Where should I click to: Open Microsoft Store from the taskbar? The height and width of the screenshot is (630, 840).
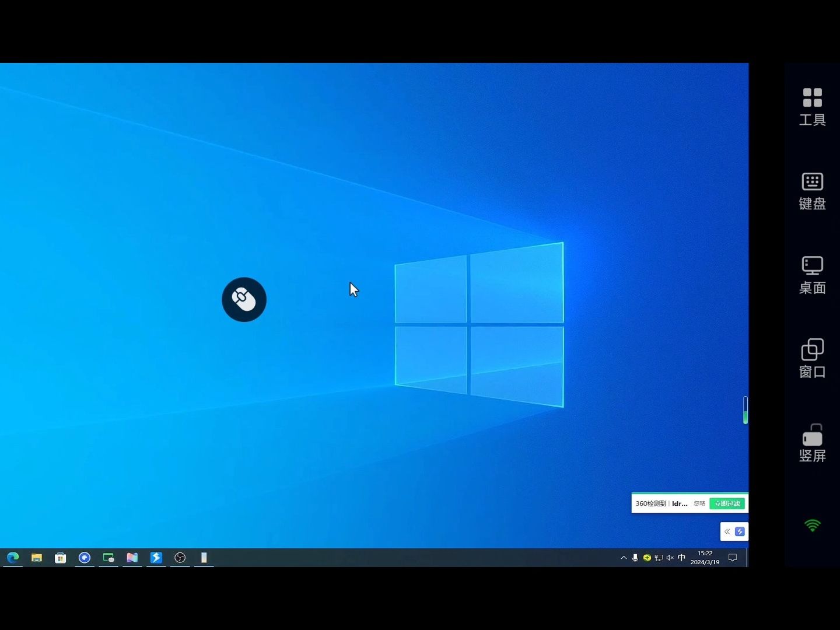coord(61,558)
